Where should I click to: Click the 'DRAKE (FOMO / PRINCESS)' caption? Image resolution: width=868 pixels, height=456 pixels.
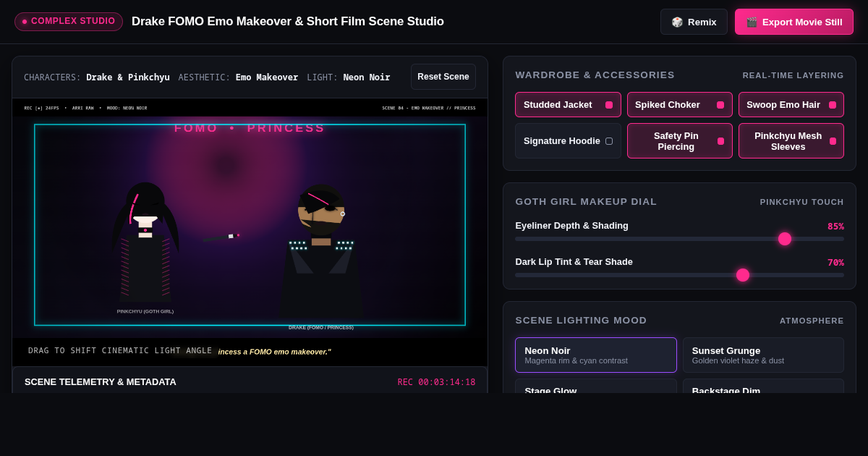[x=321, y=327]
